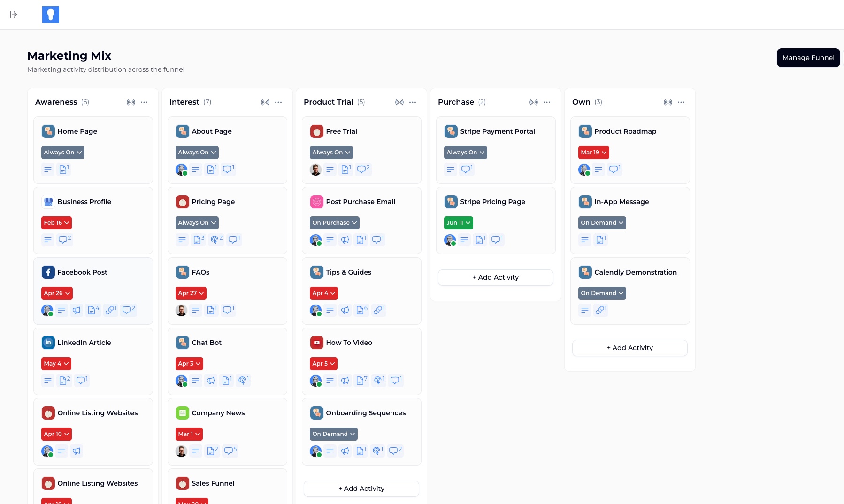Open the On Demand dropdown on In-App Message
The height and width of the screenshot is (504, 844).
[602, 222]
